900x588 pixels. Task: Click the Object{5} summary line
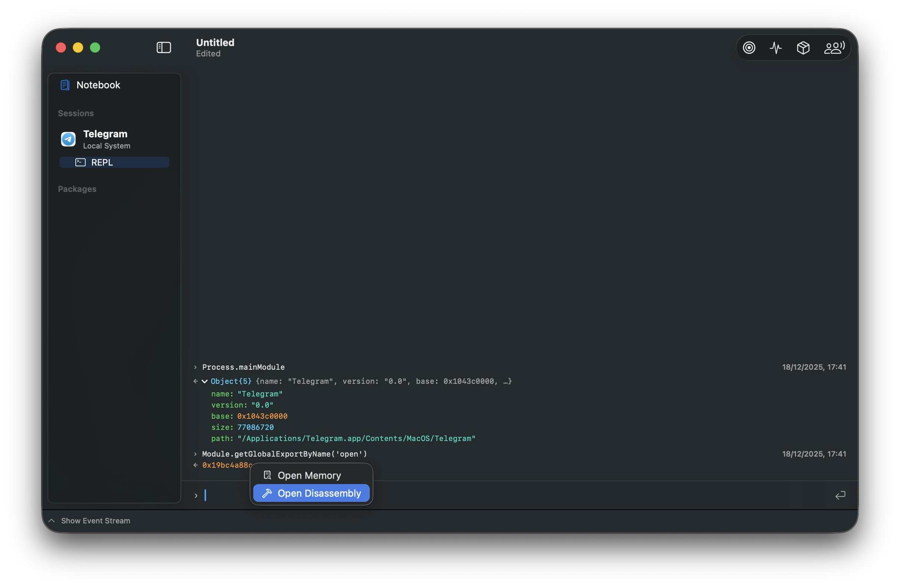(361, 382)
